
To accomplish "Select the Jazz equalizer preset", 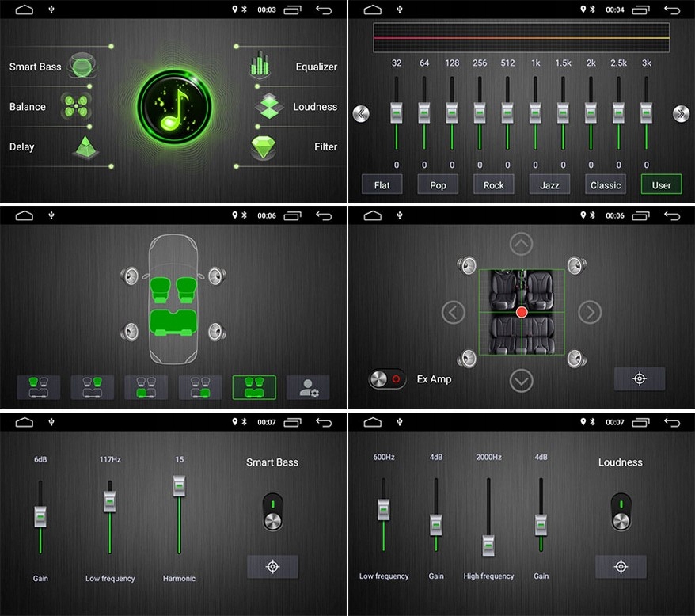I will pyautogui.click(x=549, y=184).
